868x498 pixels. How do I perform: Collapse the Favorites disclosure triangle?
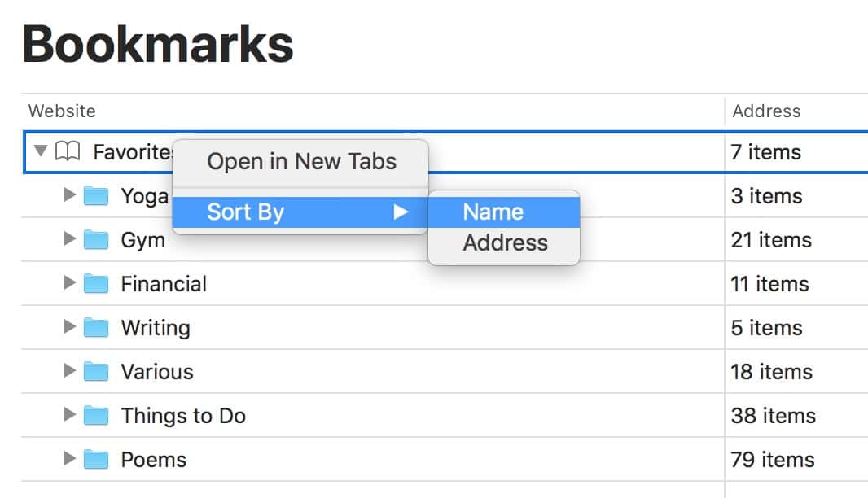click(41, 151)
